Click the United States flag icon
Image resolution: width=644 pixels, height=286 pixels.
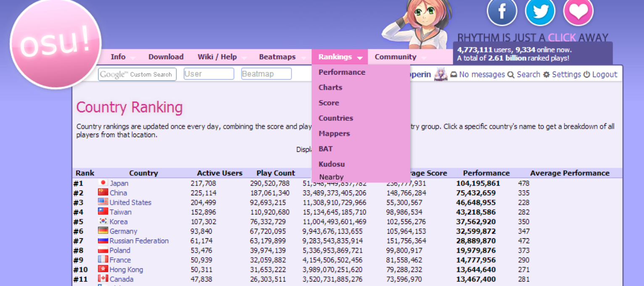click(103, 202)
